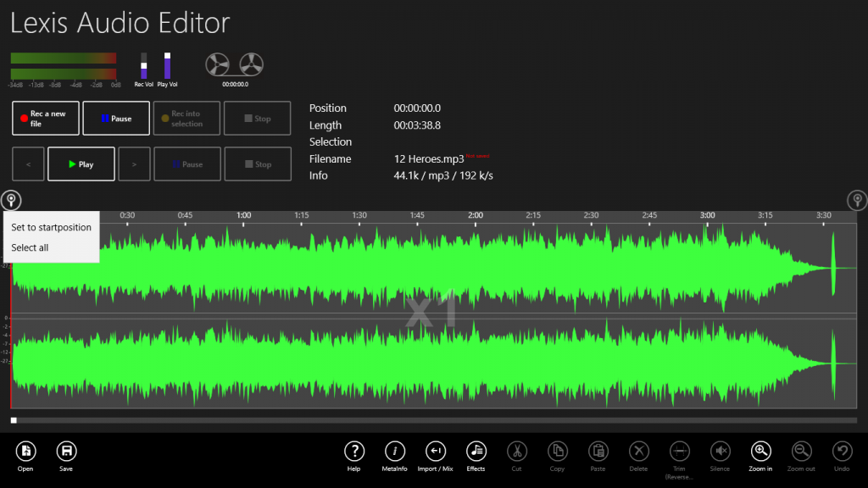Image resolution: width=868 pixels, height=488 pixels.
Task: Select the Cut tool
Action: click(x=516, y=452)
